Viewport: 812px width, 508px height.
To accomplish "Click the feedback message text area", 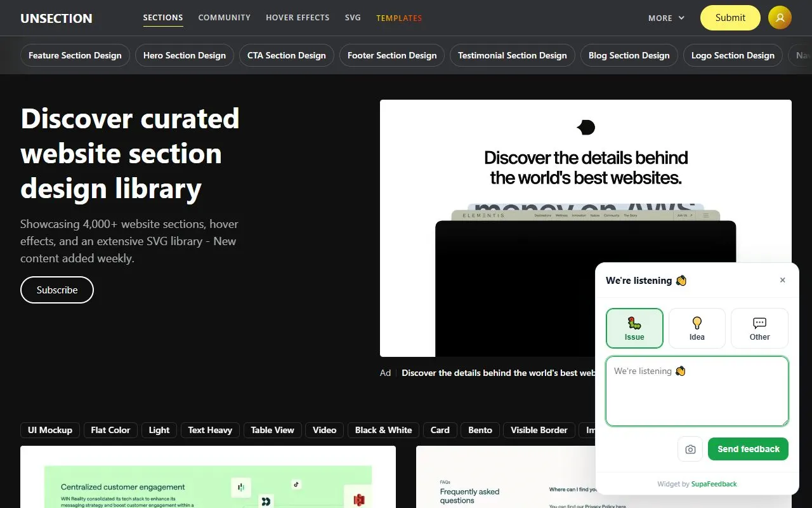I will 697,391.
